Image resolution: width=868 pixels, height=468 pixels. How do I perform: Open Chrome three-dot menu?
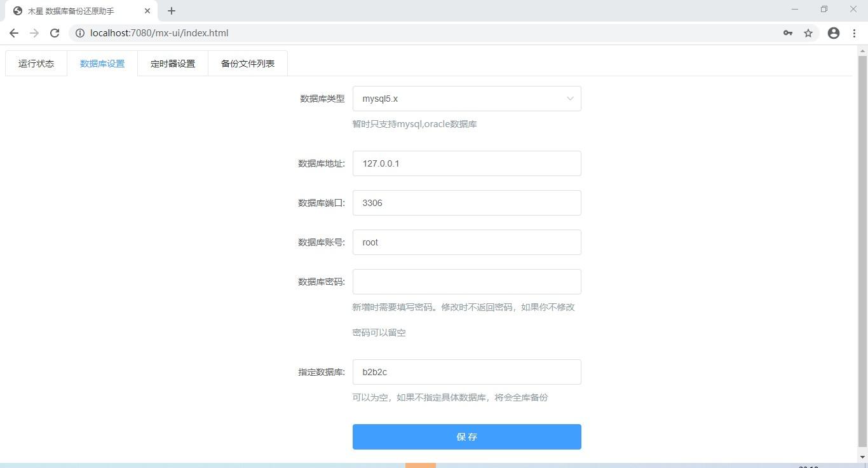click(854, 33)
